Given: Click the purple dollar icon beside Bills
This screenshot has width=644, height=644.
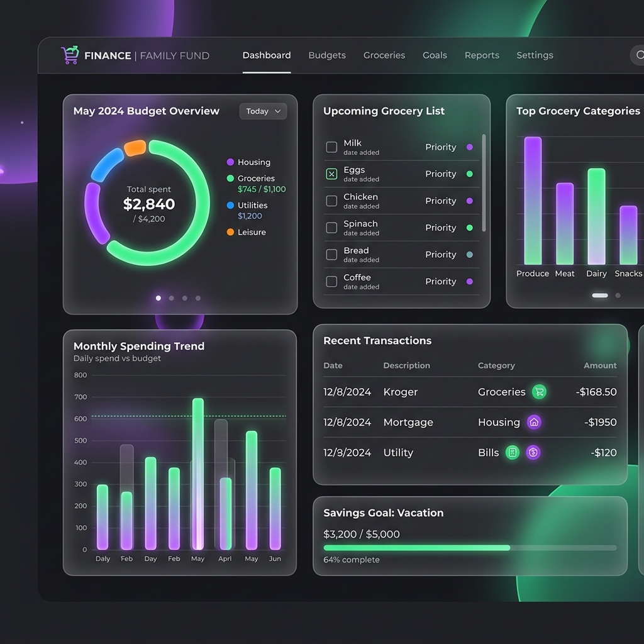Looking at the screenshot, I should coord(533,453).
